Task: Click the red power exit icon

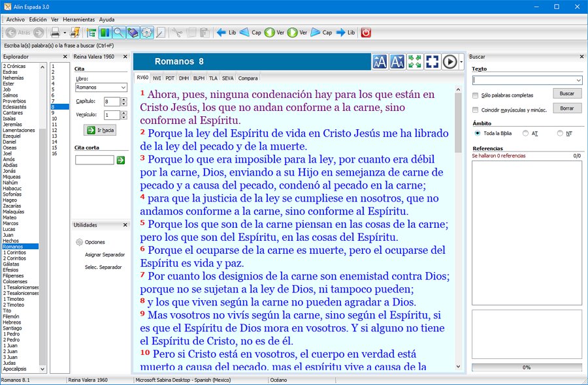Action: [x=366, y=33]
